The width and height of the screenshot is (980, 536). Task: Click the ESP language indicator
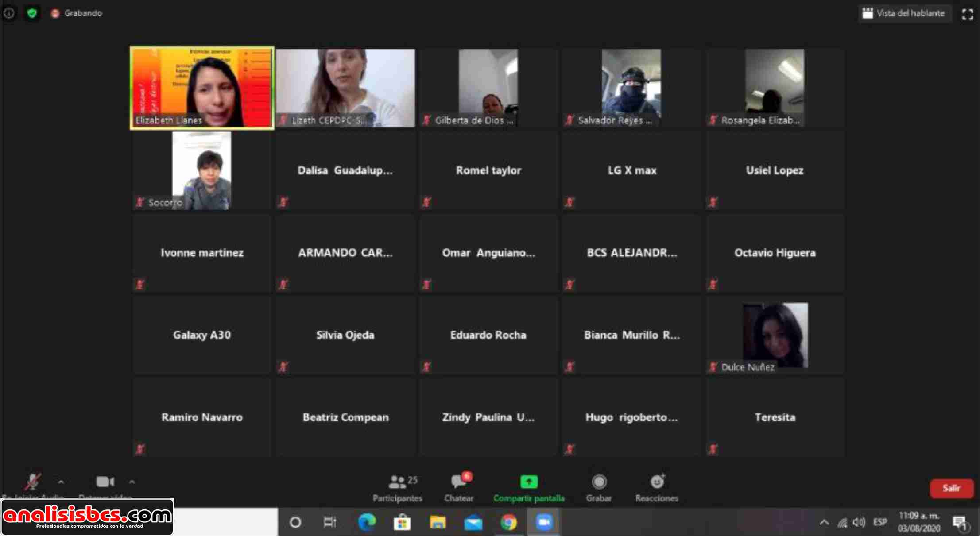(880, 522)
